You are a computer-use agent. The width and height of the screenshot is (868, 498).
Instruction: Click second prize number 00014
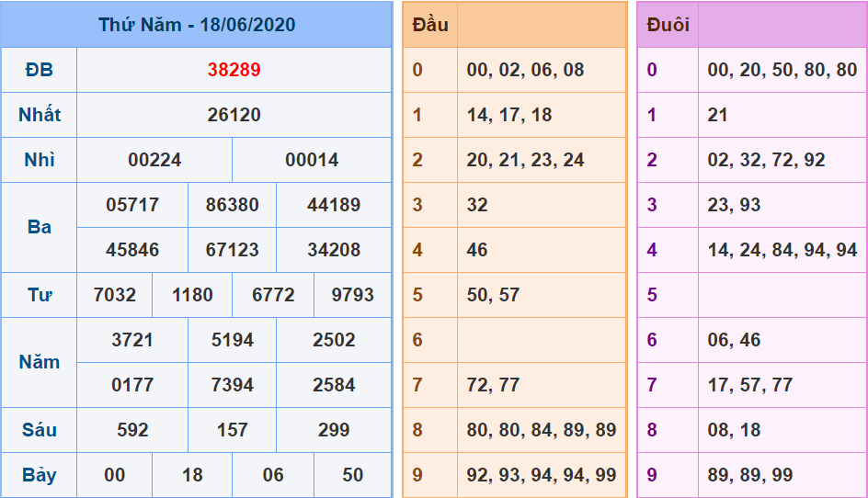coord(312,160)
